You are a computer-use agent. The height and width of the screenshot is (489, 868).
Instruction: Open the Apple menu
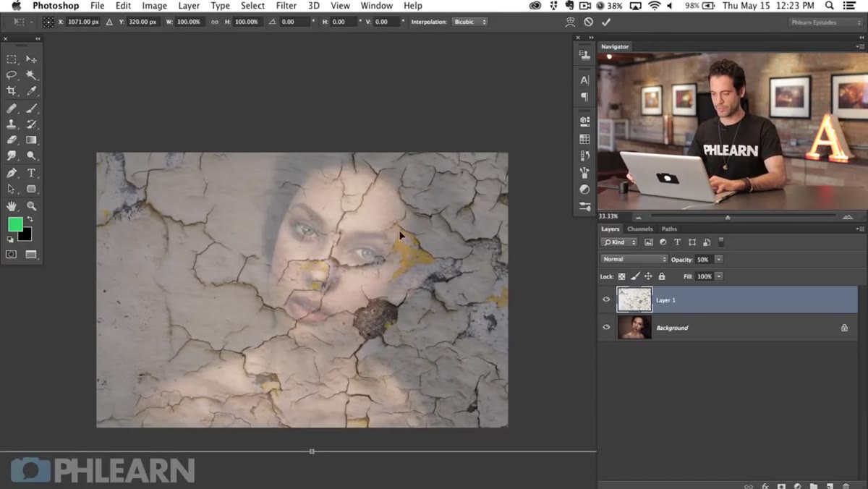click(x=16, y=6)
